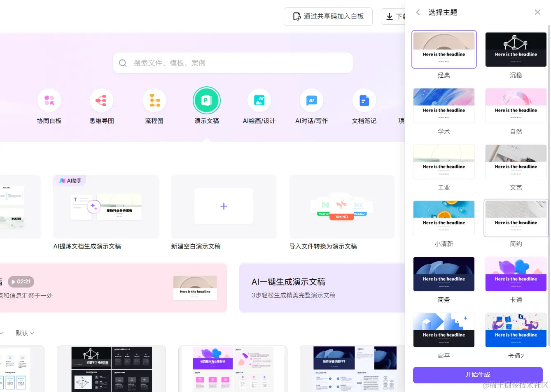This screenshot has width=551, height=392.
Task: Select the 思维导图 mind map icon
Action: (x=102, y=100)
